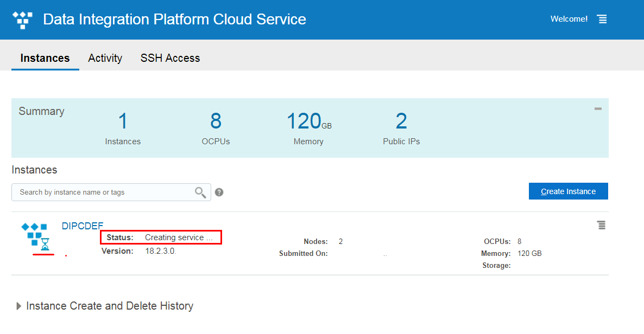
Task: Click the search magnifier icon
Action: point(200,192)
